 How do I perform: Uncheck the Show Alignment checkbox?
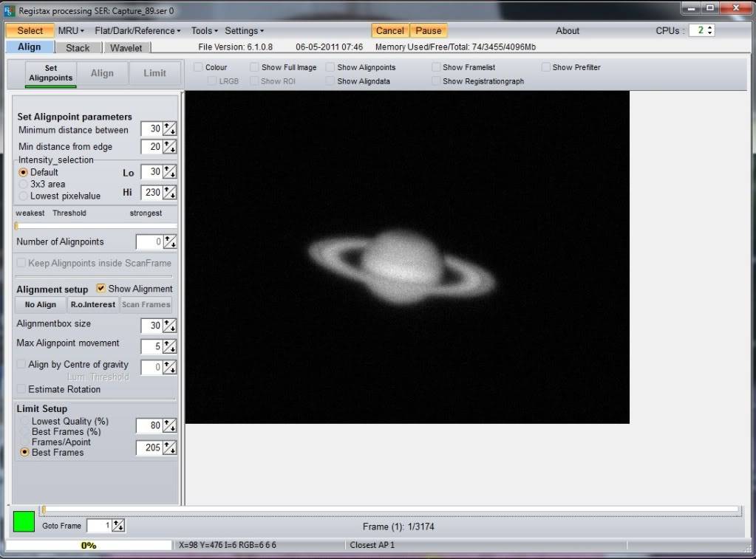click(x=101, y=288)
